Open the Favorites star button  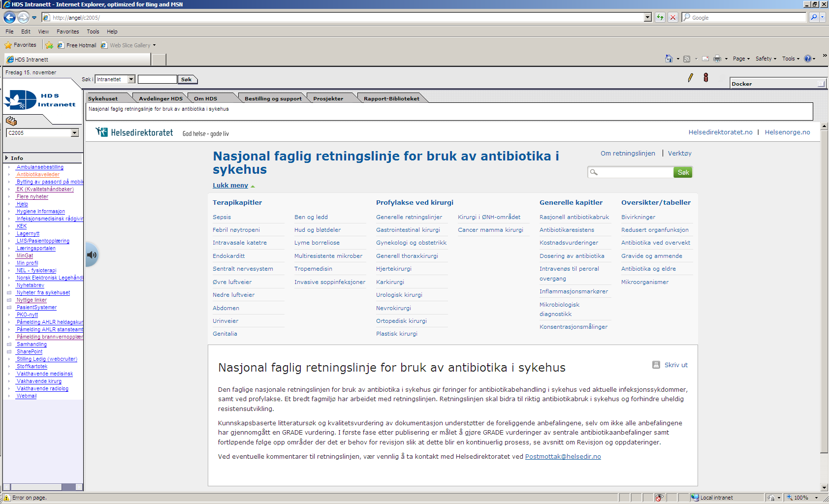21,45
